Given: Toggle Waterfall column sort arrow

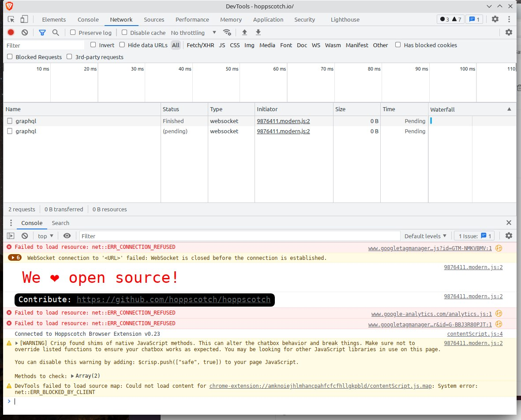Looking at the screenshot, I should [x=509, y=109].
